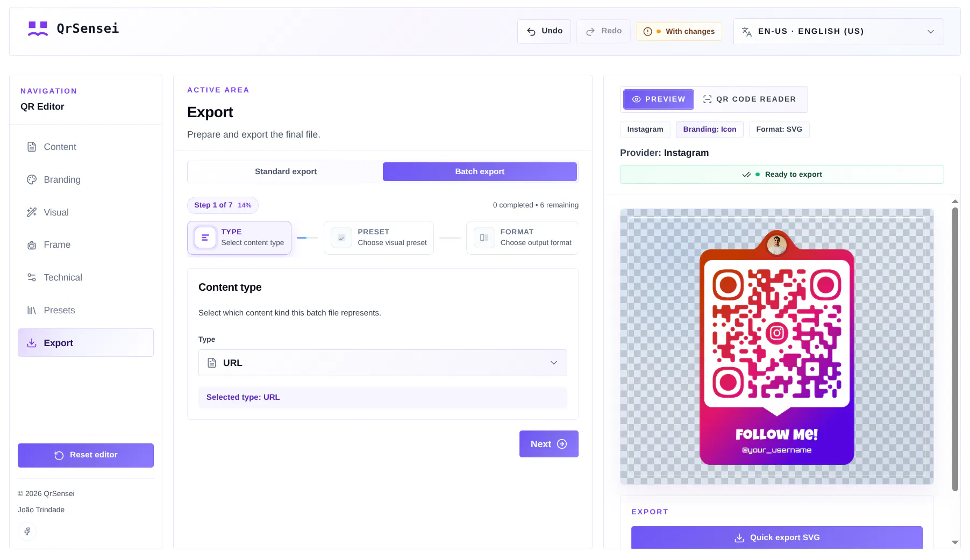
Task: Click the QrSensei logo icon
Action: [x=38, y=28]
